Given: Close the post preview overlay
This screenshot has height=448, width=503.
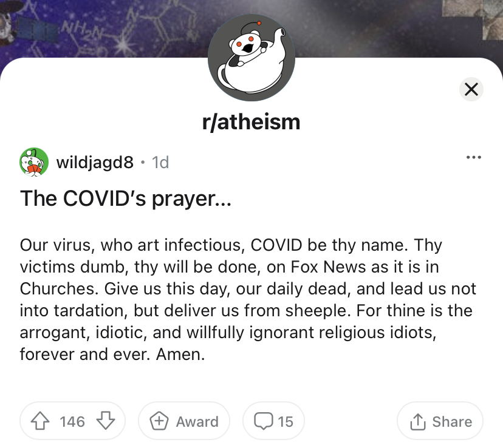Looking at the screenshot, I should (x=471, y=89).
